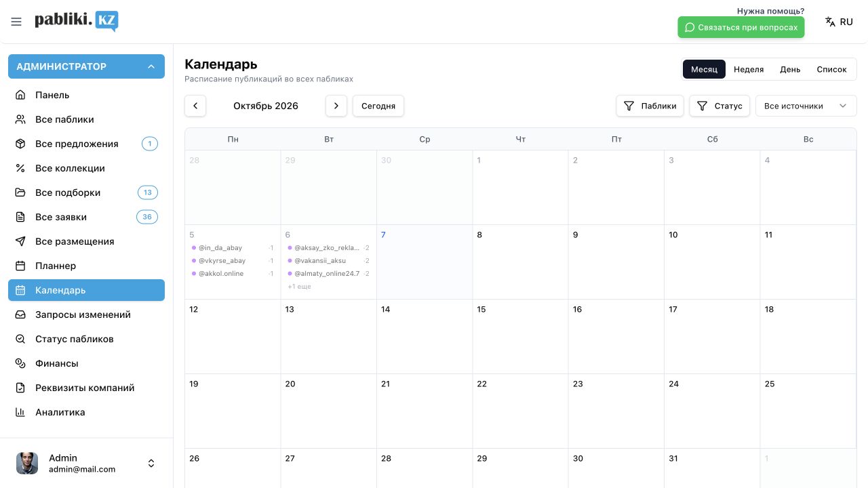Click the Сегодня button

pyautogui.click(x=378, y=106)
